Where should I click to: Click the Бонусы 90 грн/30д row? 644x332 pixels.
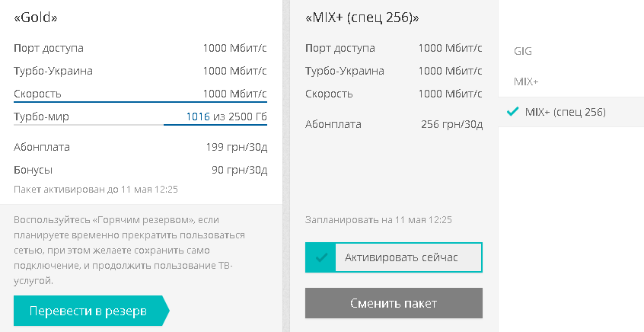(140, 170)
